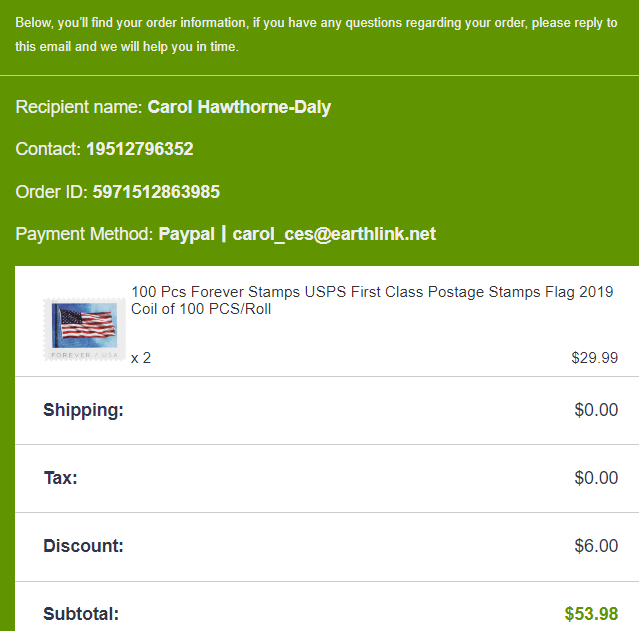Click the Forever Stamps product title
The height and width of the screenshot is (631, 639).
(372, 300)
